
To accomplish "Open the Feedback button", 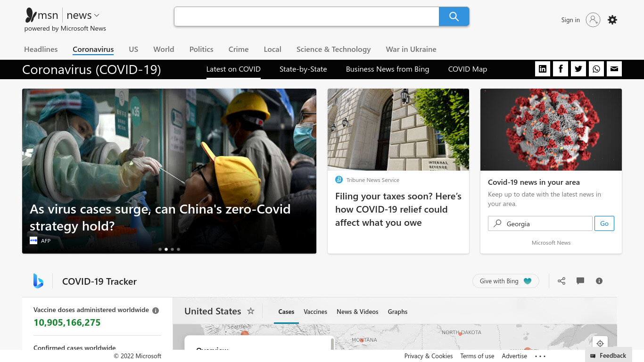I will 609,355.
